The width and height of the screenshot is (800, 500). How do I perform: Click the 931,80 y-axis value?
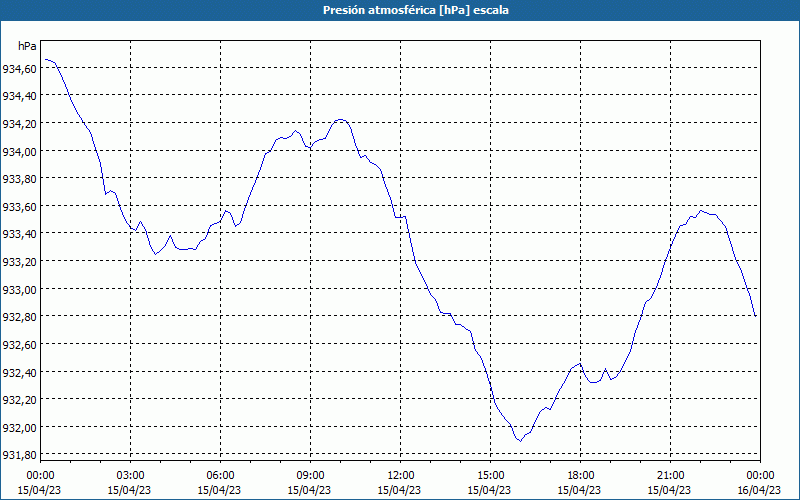point(19,455)
